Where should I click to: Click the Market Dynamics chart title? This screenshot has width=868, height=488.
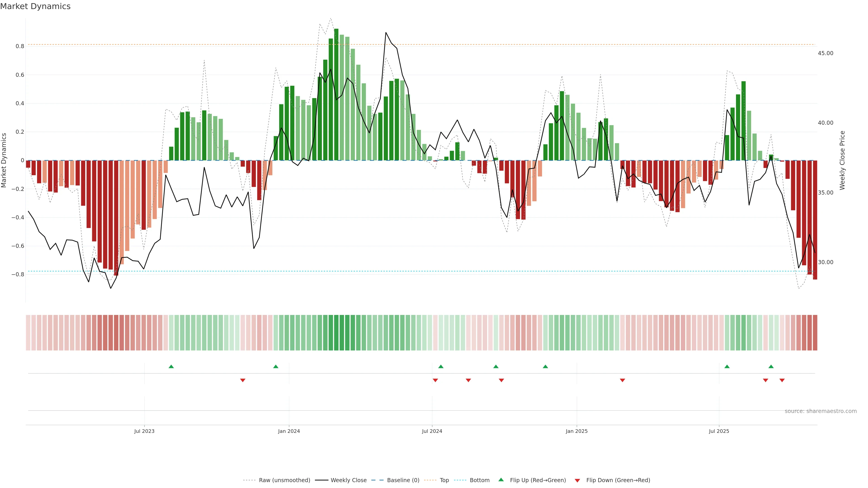coord(35,6)
